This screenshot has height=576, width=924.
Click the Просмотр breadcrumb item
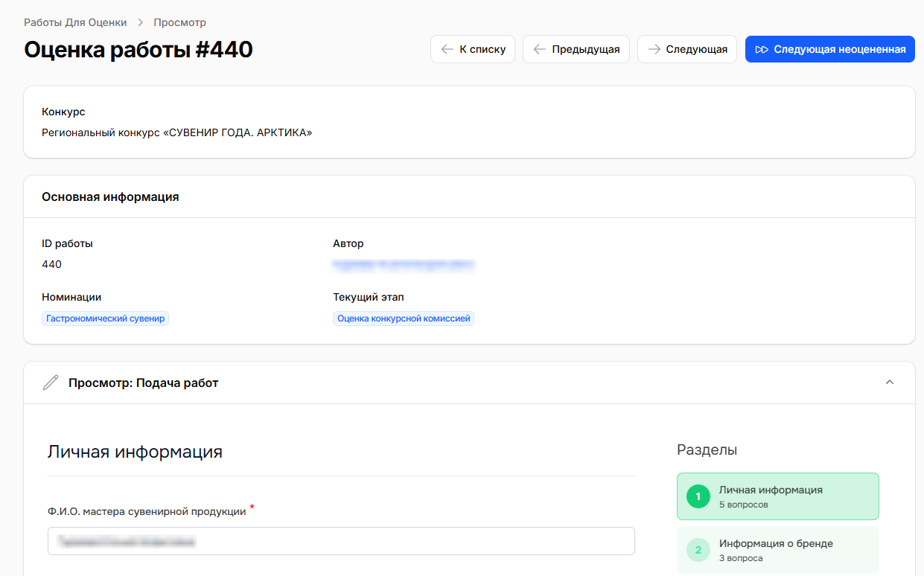pos(180,22)
